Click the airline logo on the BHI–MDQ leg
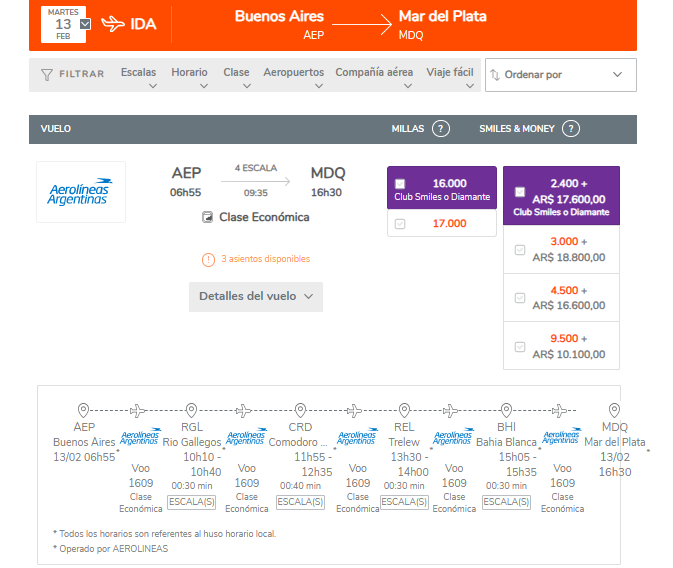This screenshot has height=568, width=673. (x=562, y=436)
